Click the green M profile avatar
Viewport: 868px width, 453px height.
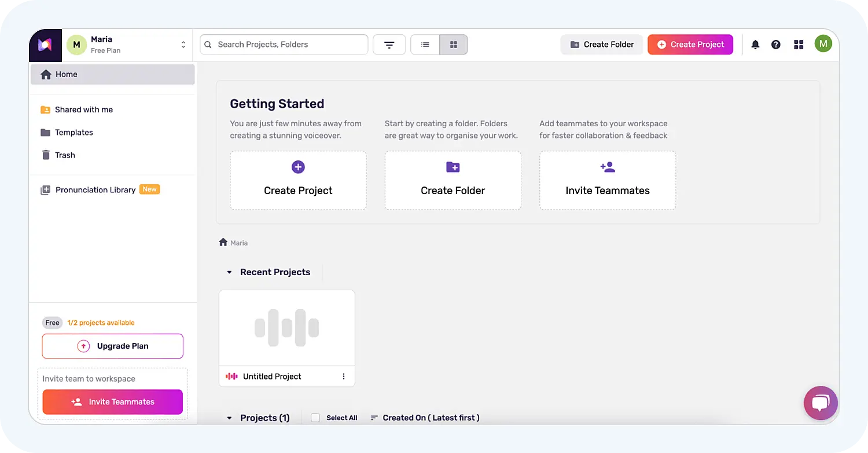[x=823, y=43]
